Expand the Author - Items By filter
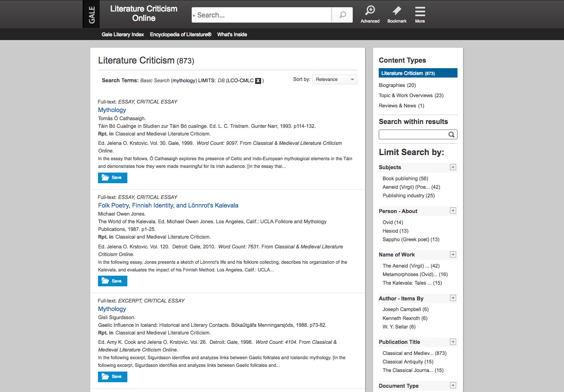Viewport: 564px width, 392px height. (x=453, y=298)
